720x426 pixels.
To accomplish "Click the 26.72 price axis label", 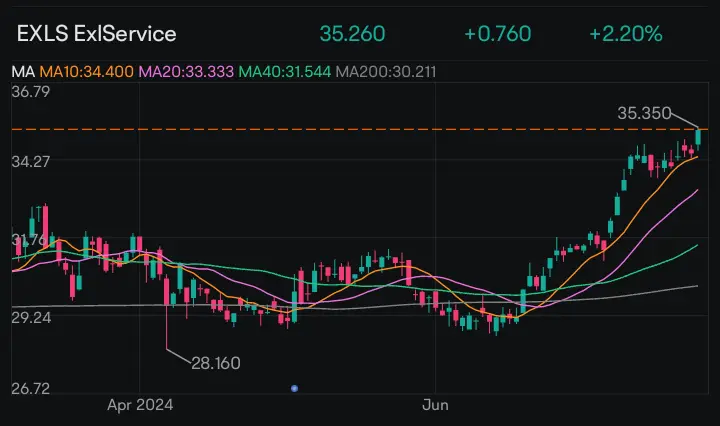I will click(x=31, y=389).
